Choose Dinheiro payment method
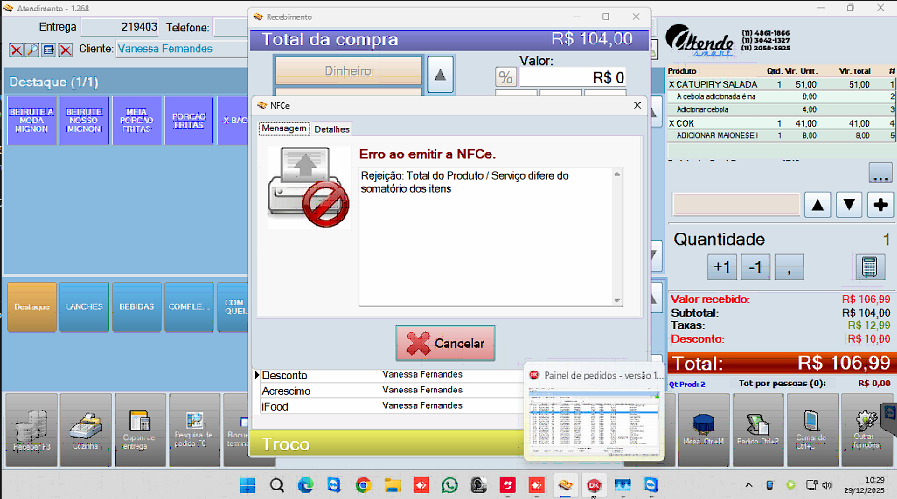The height and width of the screenshot is (499, 897). [x=348, y=71]
